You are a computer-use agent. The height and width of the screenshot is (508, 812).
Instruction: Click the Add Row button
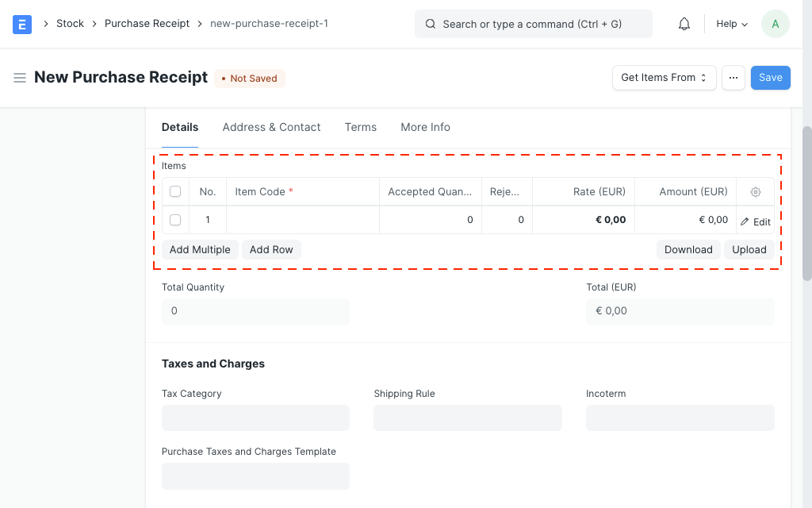[271, 249]
